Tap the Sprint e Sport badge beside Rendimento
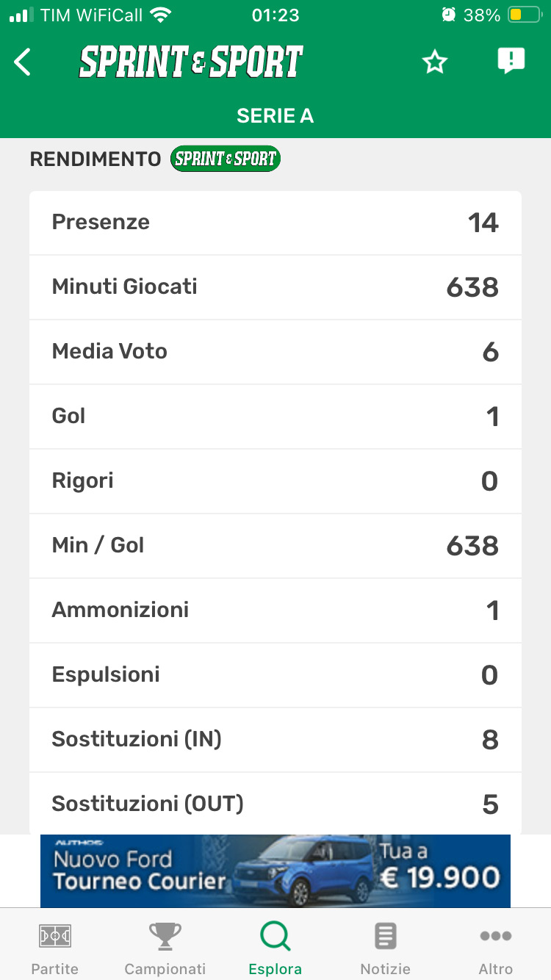 pos(226,159)
